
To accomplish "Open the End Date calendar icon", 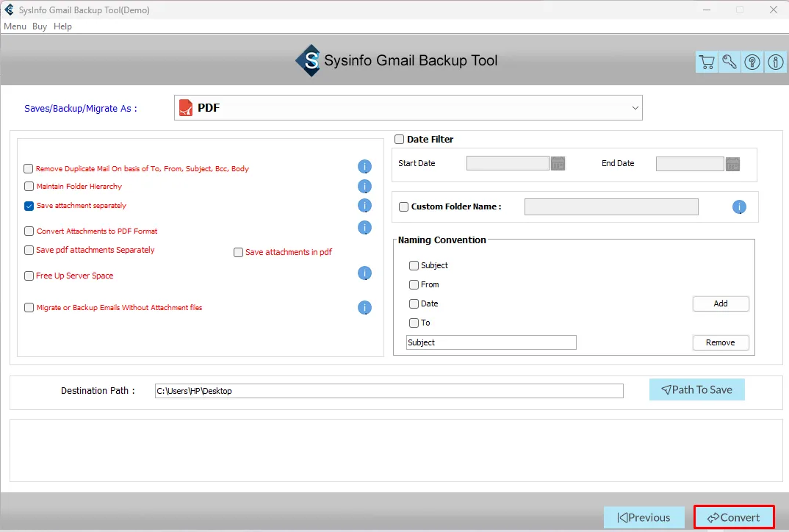I will pyautogui.click(x=732, y=164).
